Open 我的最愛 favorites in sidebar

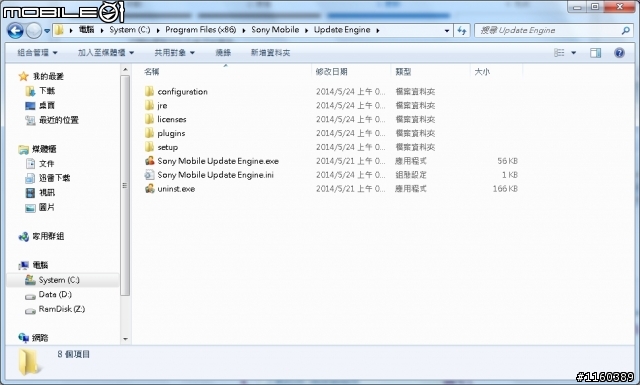(x=48, y=76)
